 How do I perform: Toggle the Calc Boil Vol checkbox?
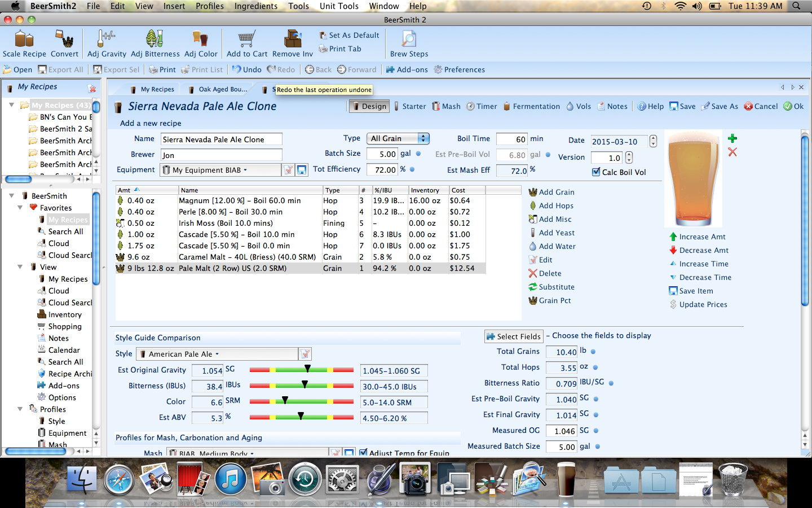coord(596,172)
